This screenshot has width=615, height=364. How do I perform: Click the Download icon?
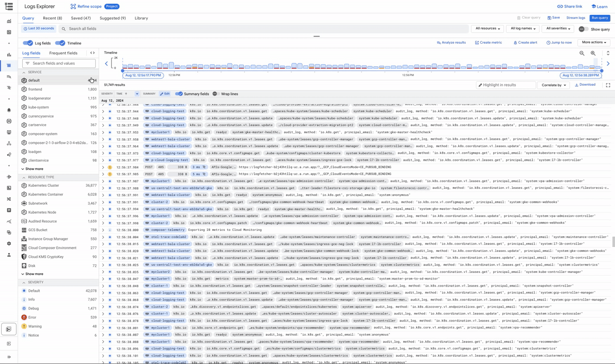(x=577, y=85)
